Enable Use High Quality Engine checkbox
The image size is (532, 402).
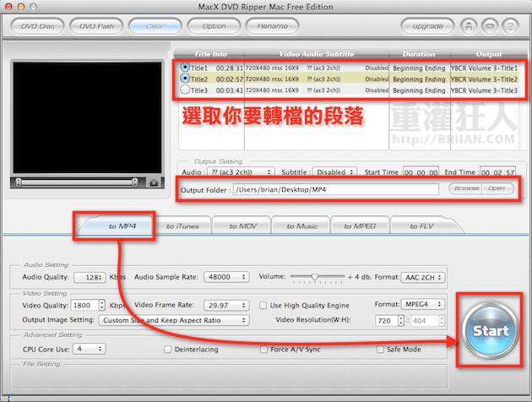263,306
